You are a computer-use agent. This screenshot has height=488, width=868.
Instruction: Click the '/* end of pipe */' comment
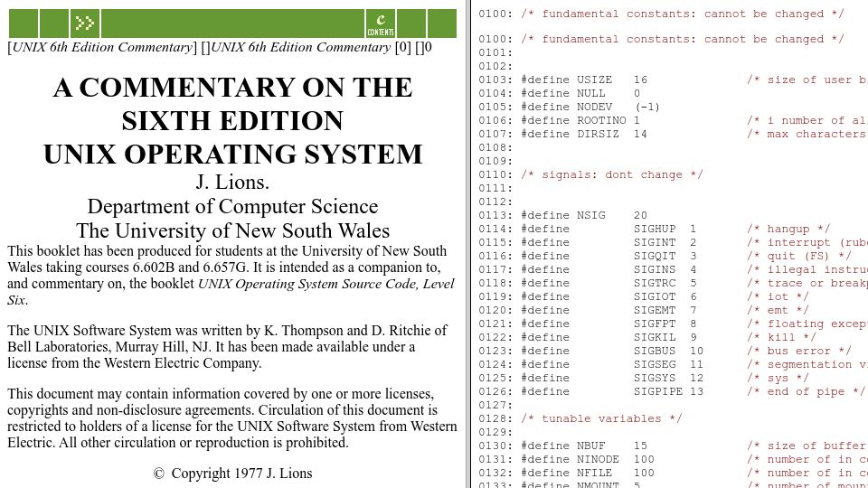pyautogui.click(x=806, y=391)
